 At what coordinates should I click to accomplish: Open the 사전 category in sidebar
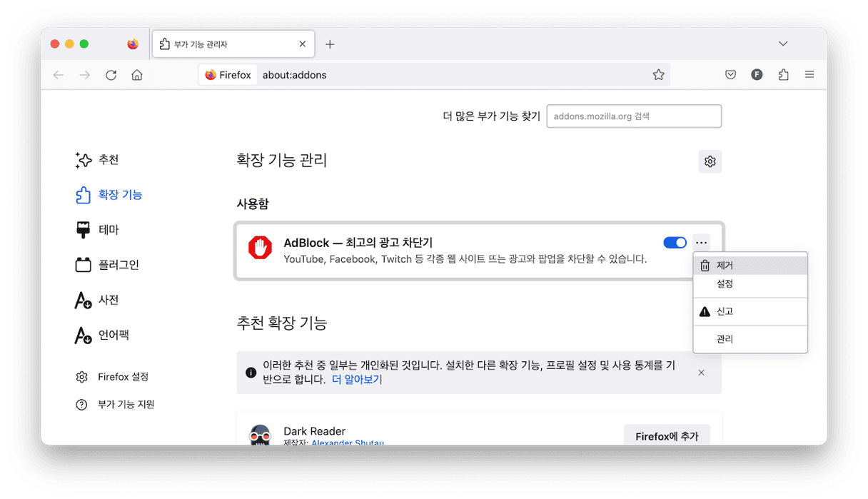click(97, 300)
